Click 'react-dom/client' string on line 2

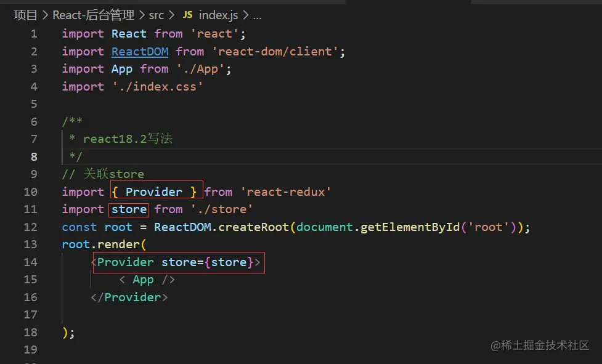pyautogui.click(x=275, y=51)
